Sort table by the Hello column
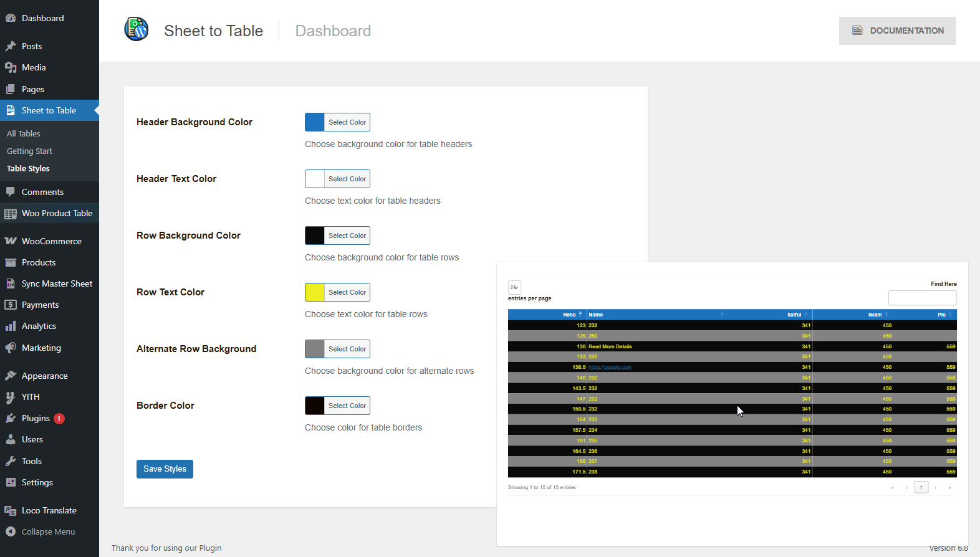The image size is (980, 557). 569,315
